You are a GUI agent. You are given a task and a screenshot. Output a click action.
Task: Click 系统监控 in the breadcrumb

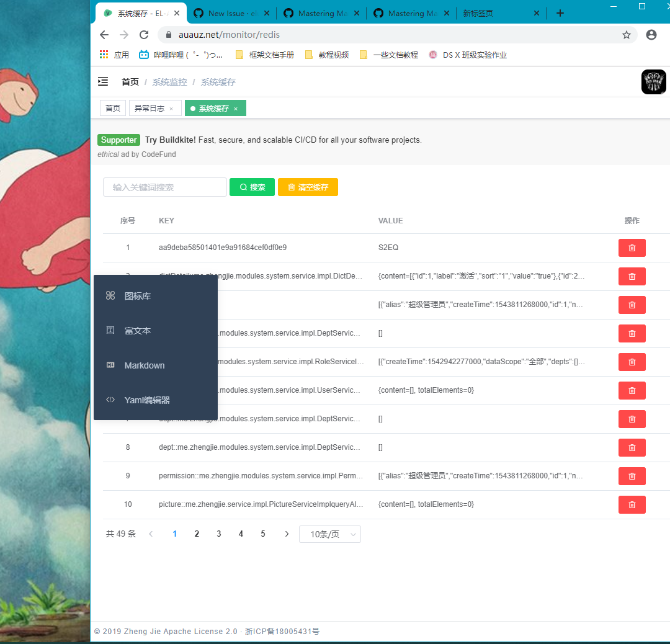point(169,82)
